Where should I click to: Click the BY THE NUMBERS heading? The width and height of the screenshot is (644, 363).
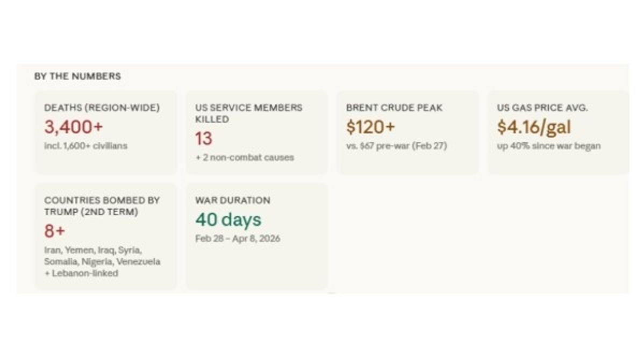click(77, 76)
